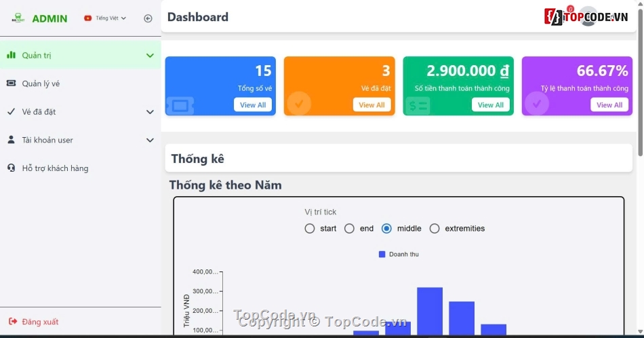Open Hỗ trợ khách hàng menu item

(x=55, y=168)
